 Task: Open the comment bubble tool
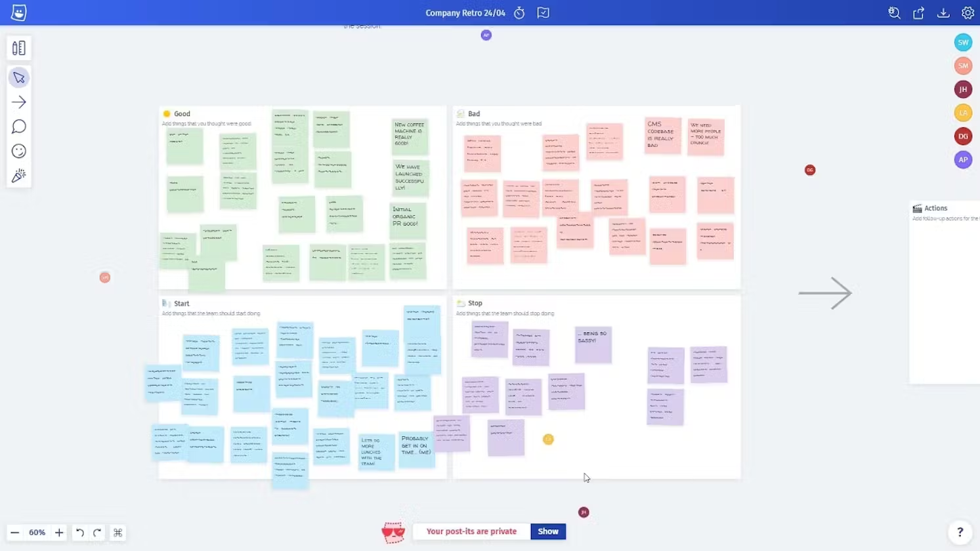(19, 127)
